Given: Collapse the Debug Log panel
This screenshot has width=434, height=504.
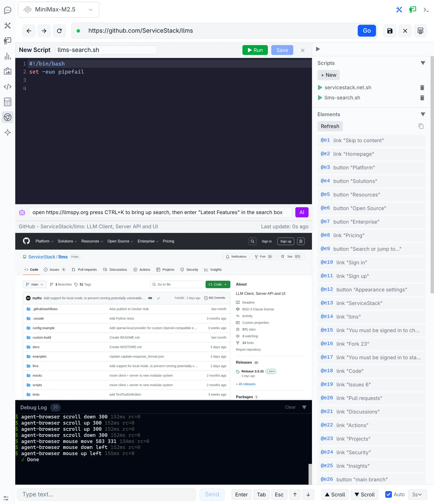Looking at the screenshot, I should click(304, 407).
